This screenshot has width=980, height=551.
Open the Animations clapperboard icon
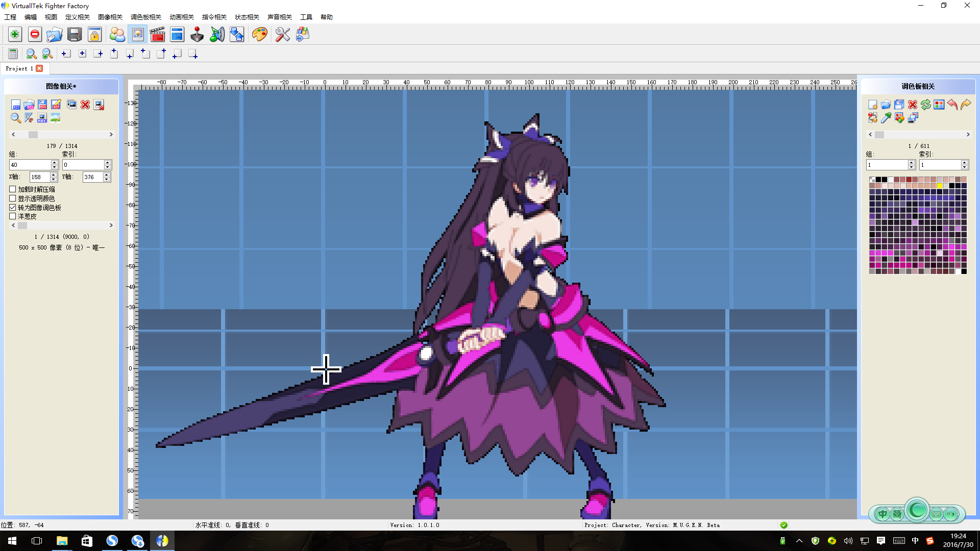[x=157, y=35]
